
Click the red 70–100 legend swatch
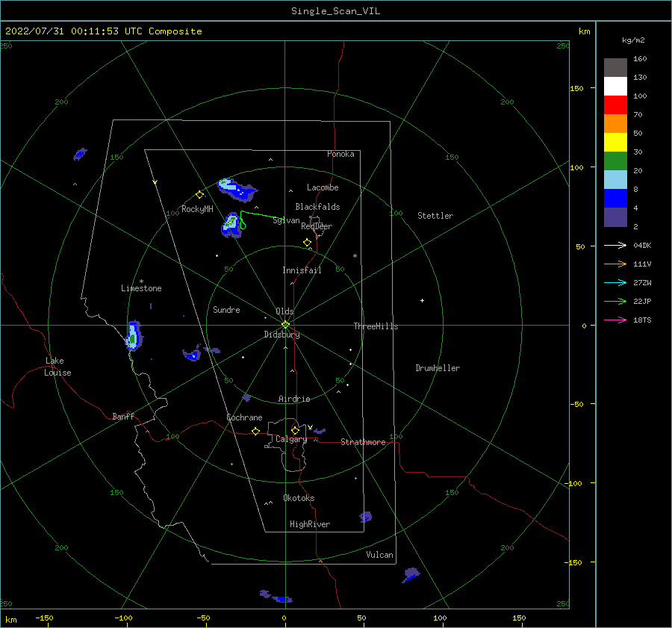click(615, 105)
